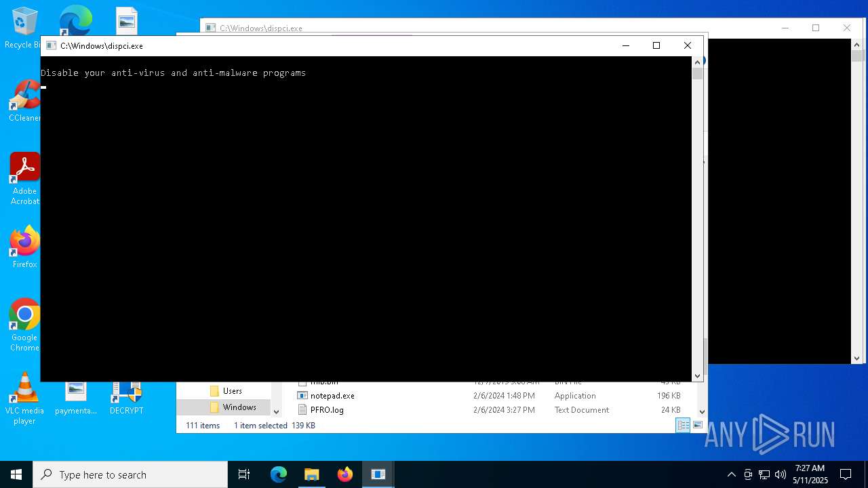Open the Recycle Bin desktop icon

24,27
